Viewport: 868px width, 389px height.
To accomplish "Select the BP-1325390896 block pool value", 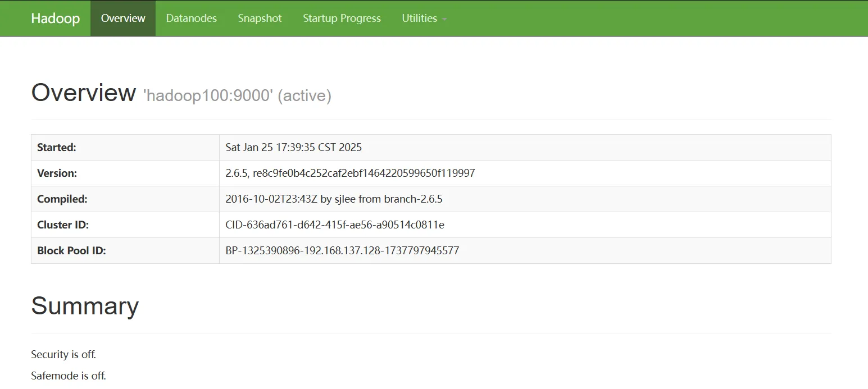I will tap(342, 251).
